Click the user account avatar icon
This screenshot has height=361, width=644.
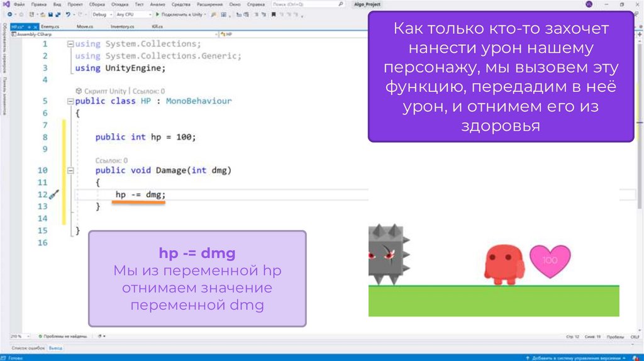click(x=589, y=4)
